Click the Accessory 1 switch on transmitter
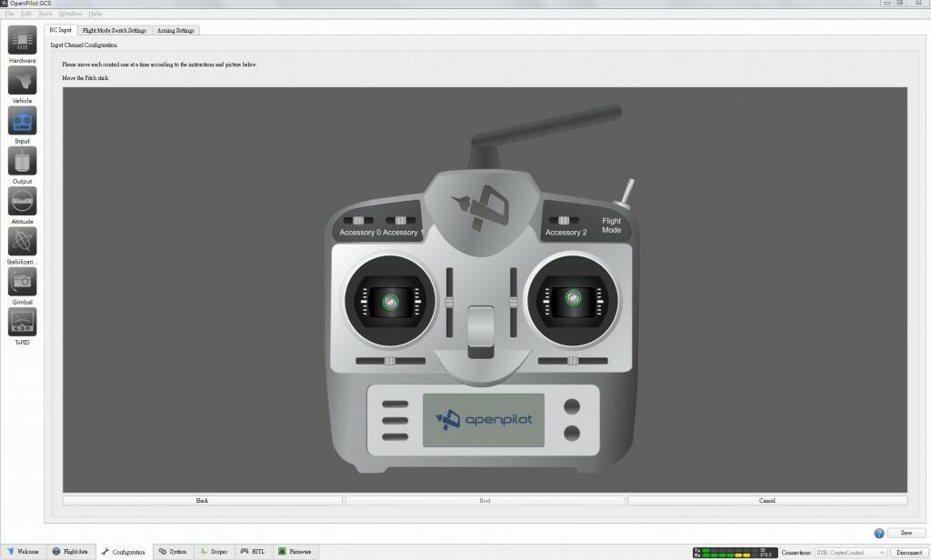931x560 pixels. pyautogui.click(x=401, y=220)
